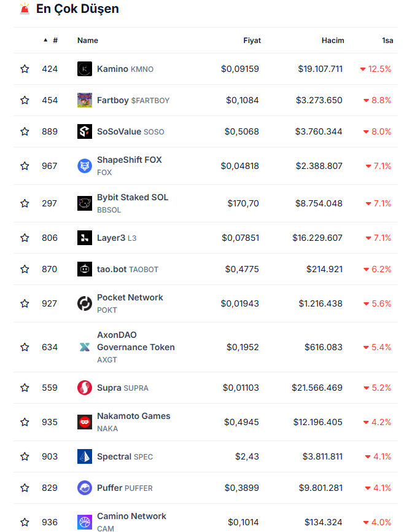Image resolution: width=415 pixels, height=532 pixels.
Task: Sort the table by Fiyat column
Action: 252,41
